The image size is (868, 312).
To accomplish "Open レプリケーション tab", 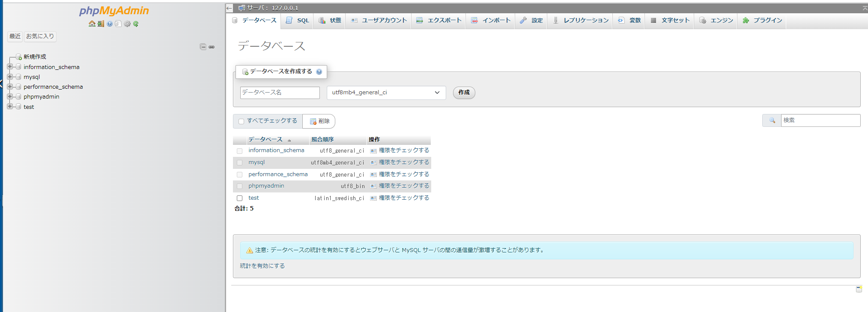I will (580, 21).
